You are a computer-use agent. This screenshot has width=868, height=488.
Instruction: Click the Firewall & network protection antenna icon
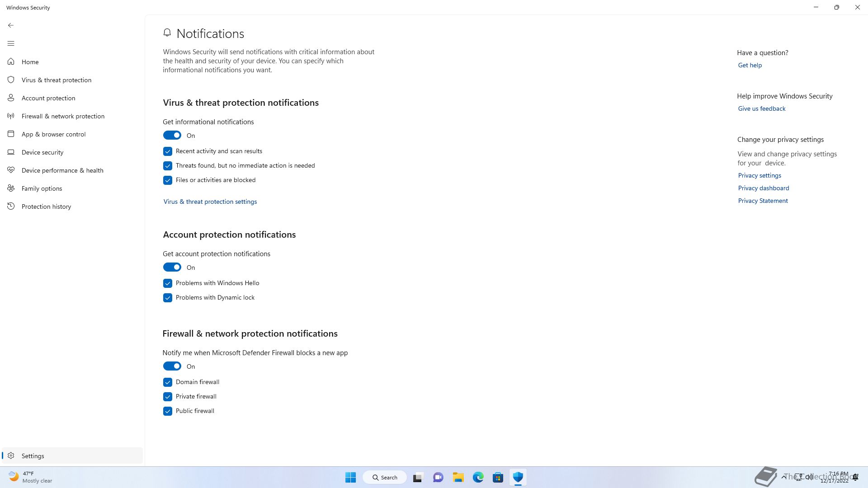tap(11, 116)
